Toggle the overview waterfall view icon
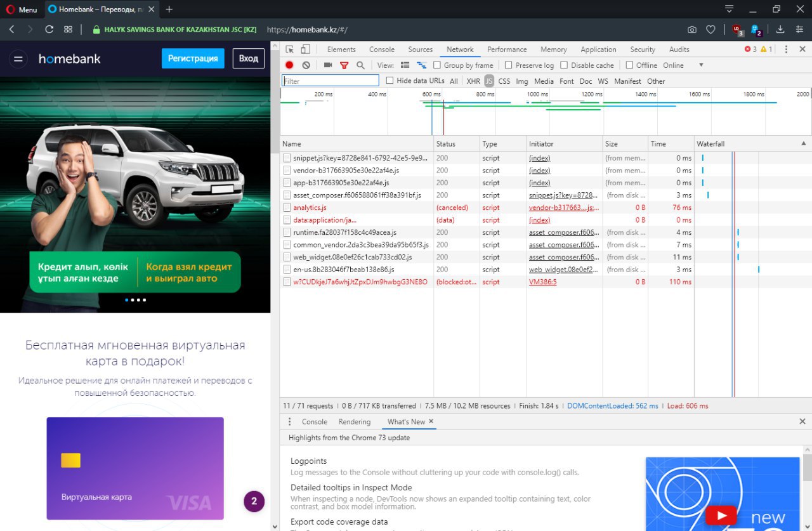Image resolution: width=812 pixels, height=531 pixels. (421, 65)
